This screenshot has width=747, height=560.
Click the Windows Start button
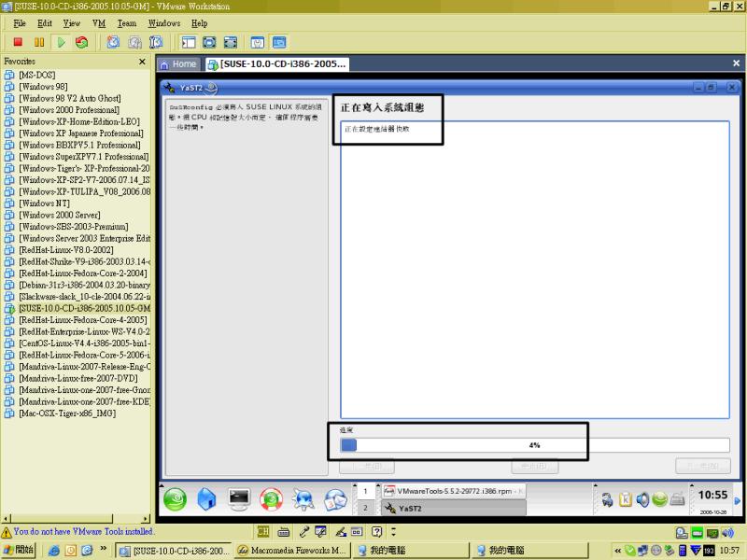click(19, 551)
